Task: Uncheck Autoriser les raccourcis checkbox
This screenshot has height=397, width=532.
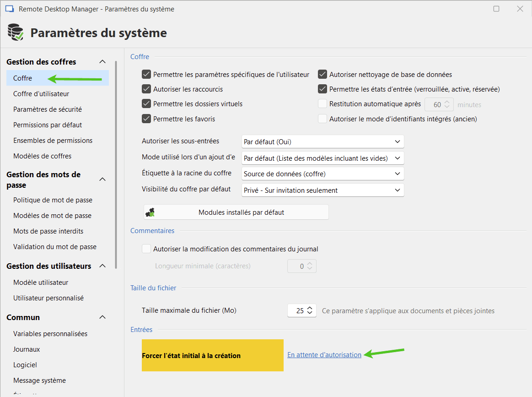Action: pyautogui.click(x=146, y=89)
